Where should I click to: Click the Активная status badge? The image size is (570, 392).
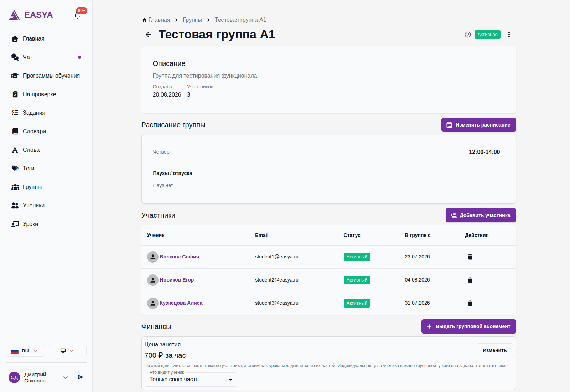click(487, 35)
